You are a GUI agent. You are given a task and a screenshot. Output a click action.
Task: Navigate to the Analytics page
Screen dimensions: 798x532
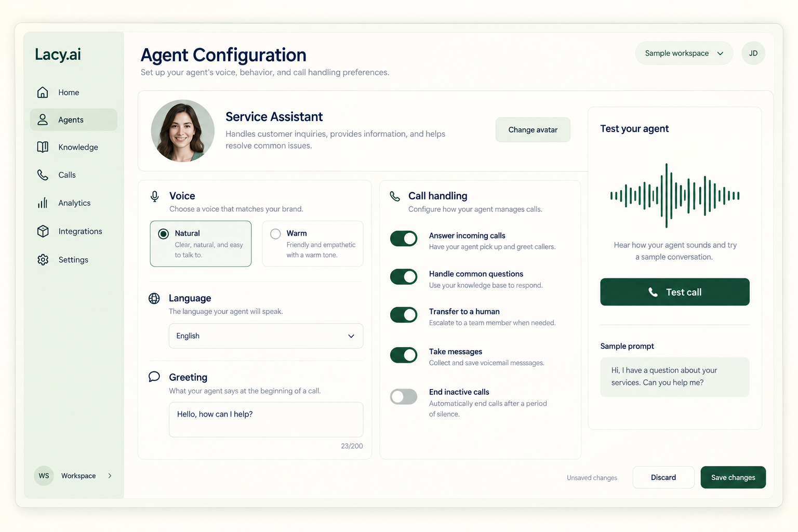tap(74, 203)
